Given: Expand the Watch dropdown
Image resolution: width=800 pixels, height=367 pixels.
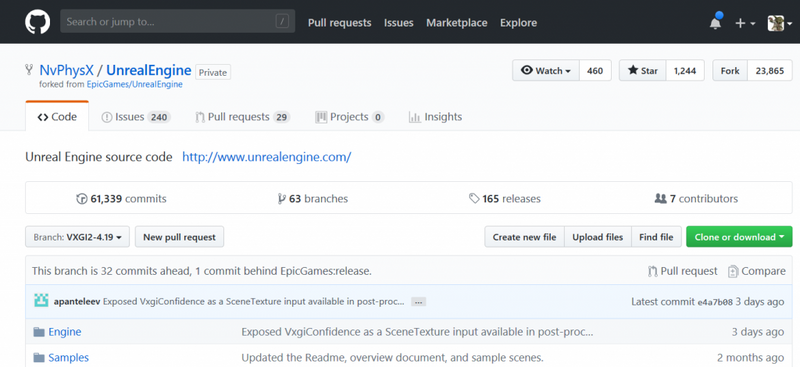Looking at the screenshot, I should click(546, 70).
